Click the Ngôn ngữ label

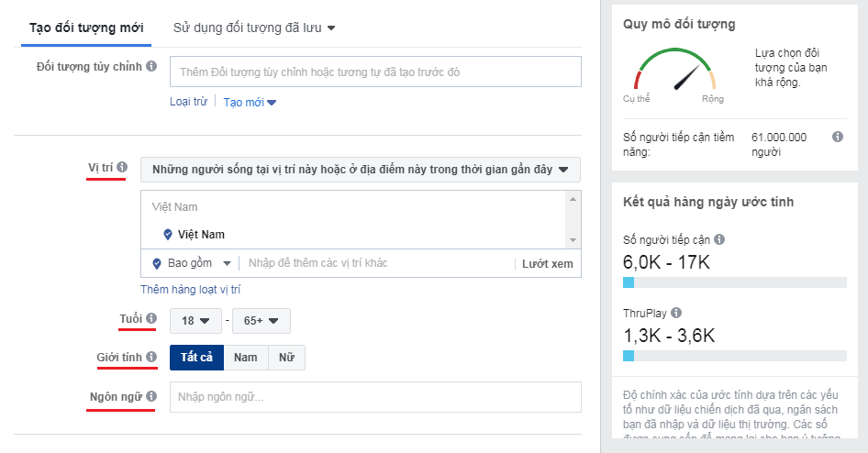pyautogui.click(x=117, y=396)
